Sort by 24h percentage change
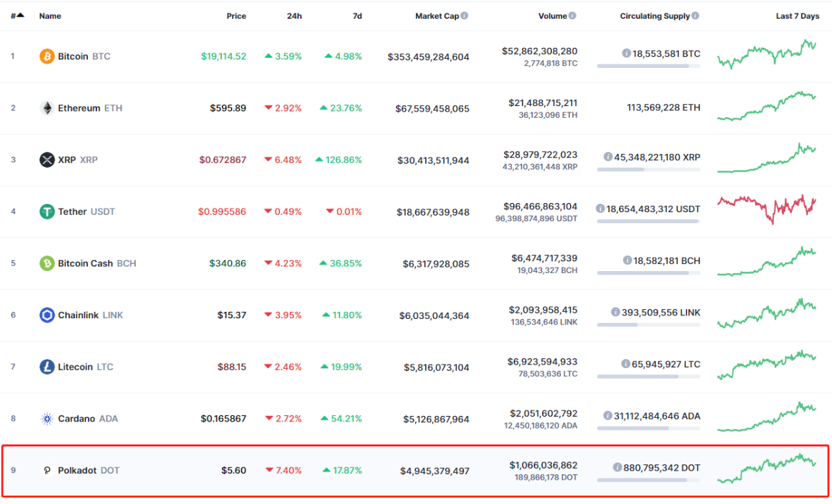Screen dimensions: 832x504 pyautogui.click(x=294, y=16)
